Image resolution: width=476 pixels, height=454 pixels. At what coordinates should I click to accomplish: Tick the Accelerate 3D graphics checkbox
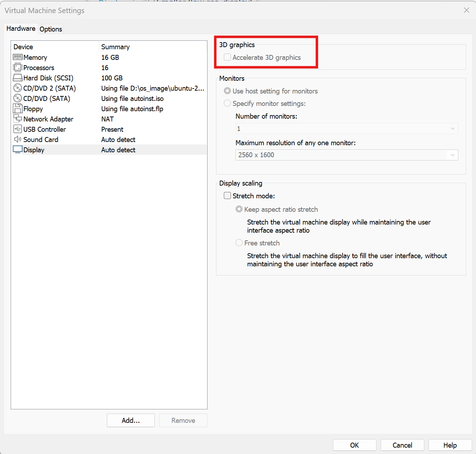tap(227, 57)
